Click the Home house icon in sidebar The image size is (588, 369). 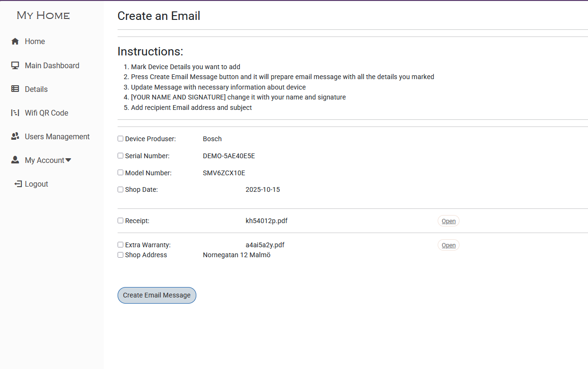pyautogui.click(x=15, y=41)
